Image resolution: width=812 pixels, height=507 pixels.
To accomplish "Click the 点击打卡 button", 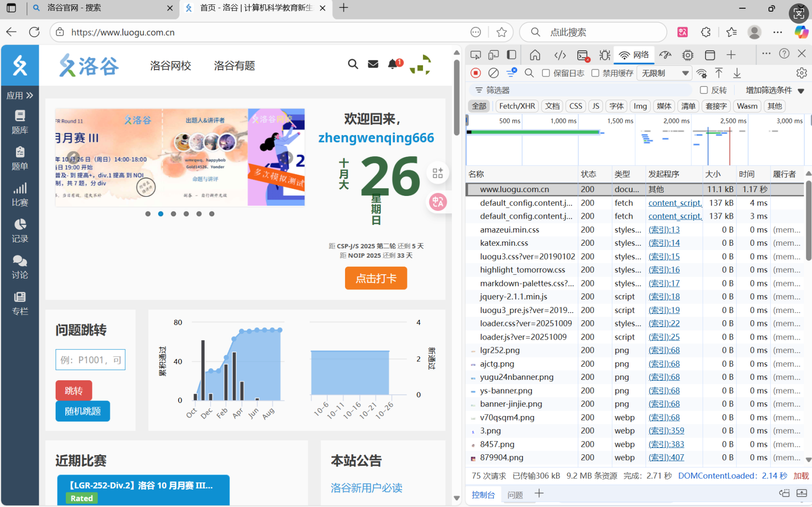I will pyautogui.click(x=376, y=279).
